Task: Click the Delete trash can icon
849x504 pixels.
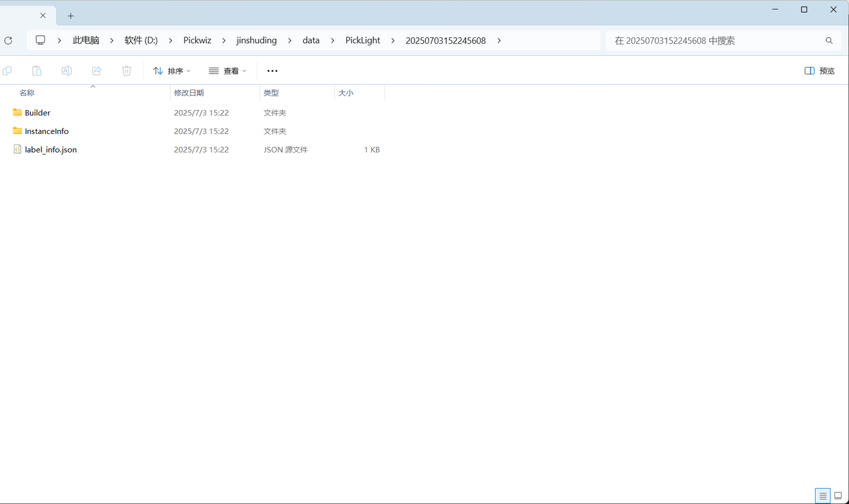Action: pyautogui.click(x=127, y=71)
